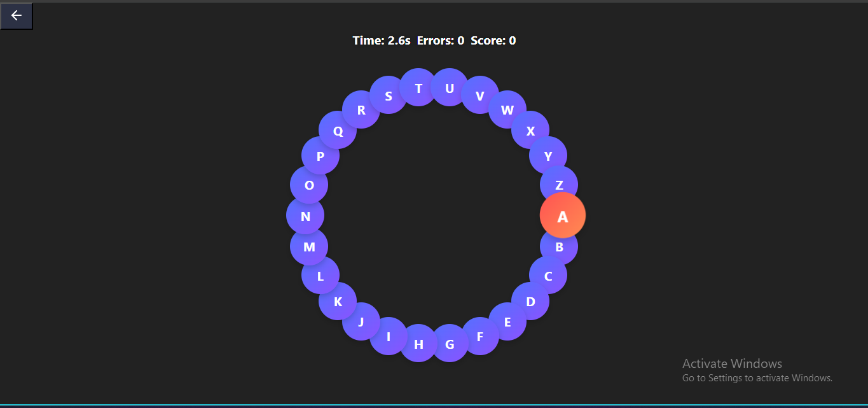Select the letter D circle
The height and width of the screenshot is (408, 868).
click(x=530, y=301)
